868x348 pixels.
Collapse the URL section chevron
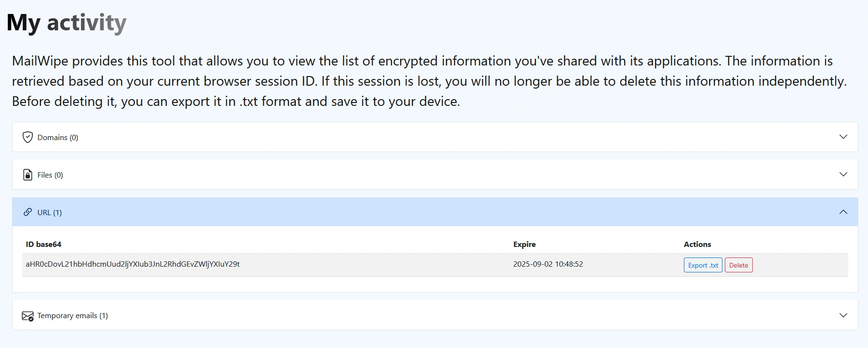pos(843,212)
